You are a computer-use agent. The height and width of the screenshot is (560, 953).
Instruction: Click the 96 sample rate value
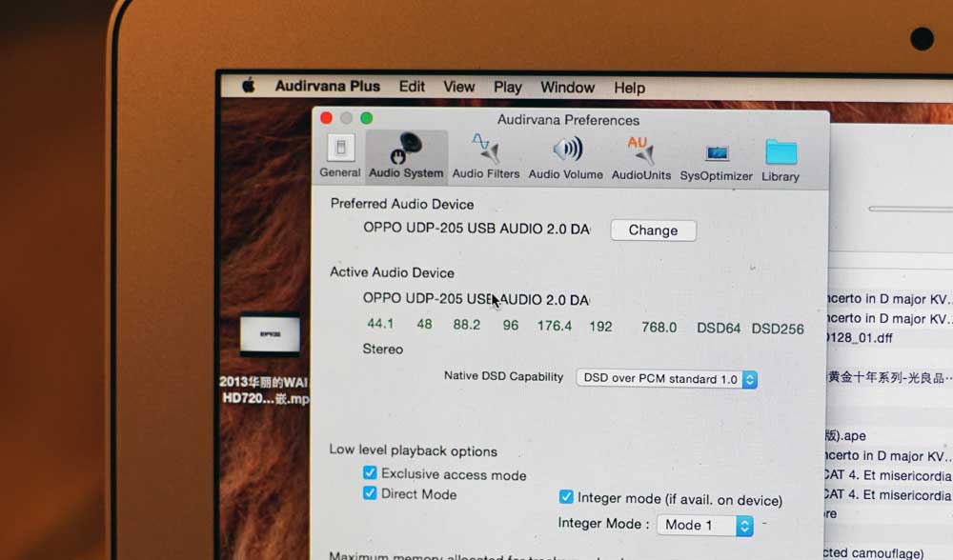pyautogui.click(x=511, y=326)
